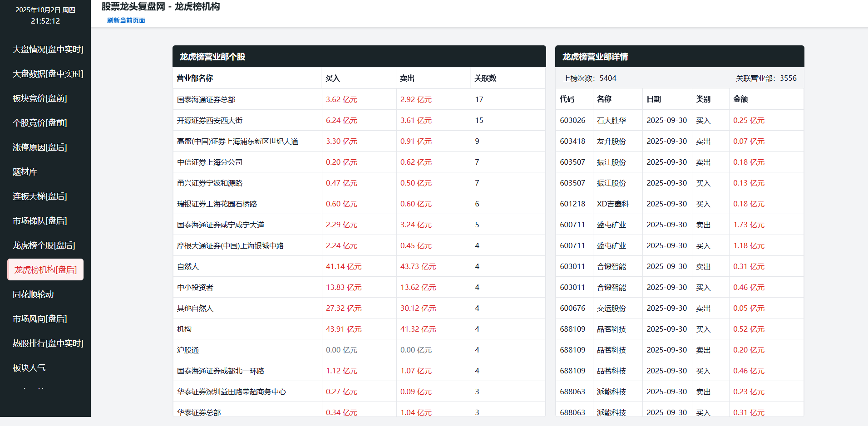Open 大盘数据[盘中实时] menu item
This screenshot has height=426, width=868.
point(48,73)
